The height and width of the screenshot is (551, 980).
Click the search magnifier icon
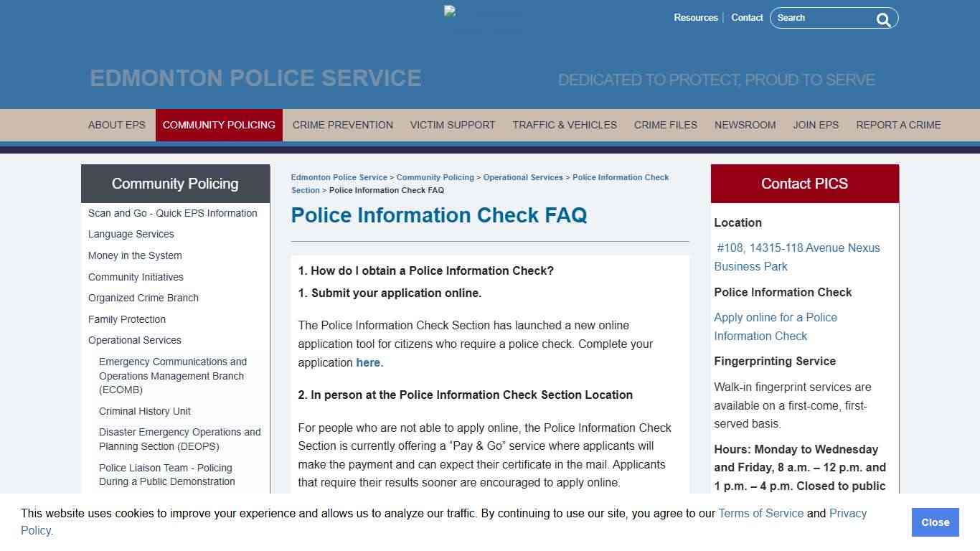pyautogui.click(x=883, y=19)
